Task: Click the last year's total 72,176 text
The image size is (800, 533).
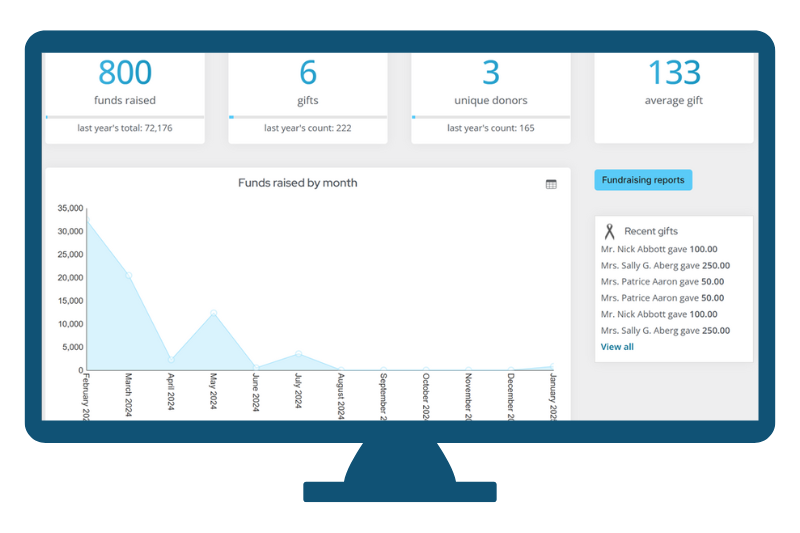Action: [x=125, y=128]
